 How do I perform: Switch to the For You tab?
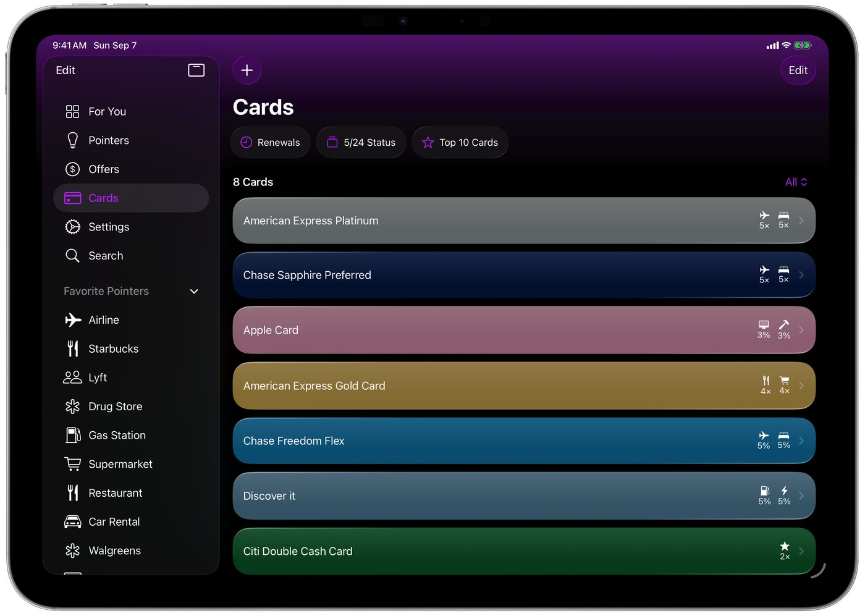coord(107,112)
